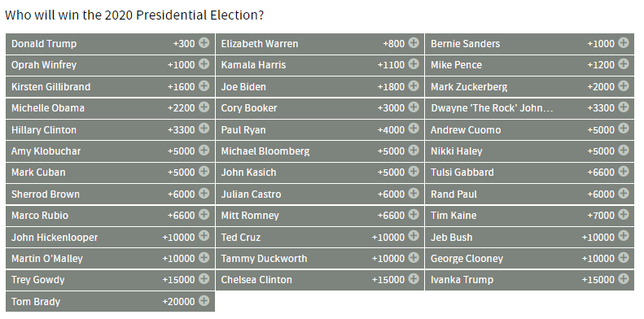The width and height of the screenshot is (644, 319).
Task: Add Mark Zuckerberg +2000 with plus icon
Action: click(x=624, y=85)
